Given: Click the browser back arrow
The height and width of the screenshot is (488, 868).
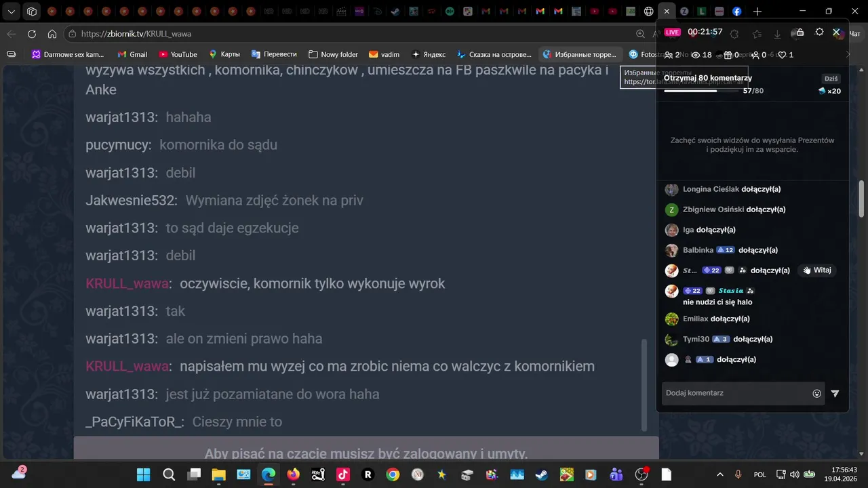Looking at the screenshot, I should tap(12, 34).
